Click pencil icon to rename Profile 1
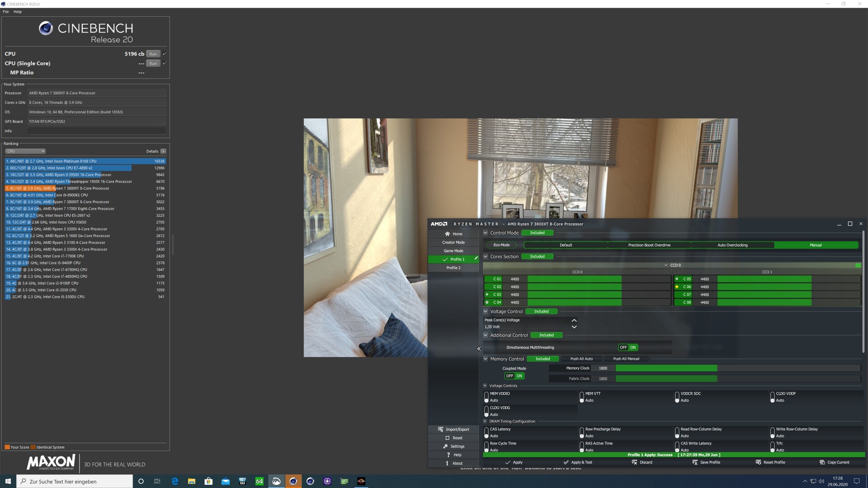 476,258
